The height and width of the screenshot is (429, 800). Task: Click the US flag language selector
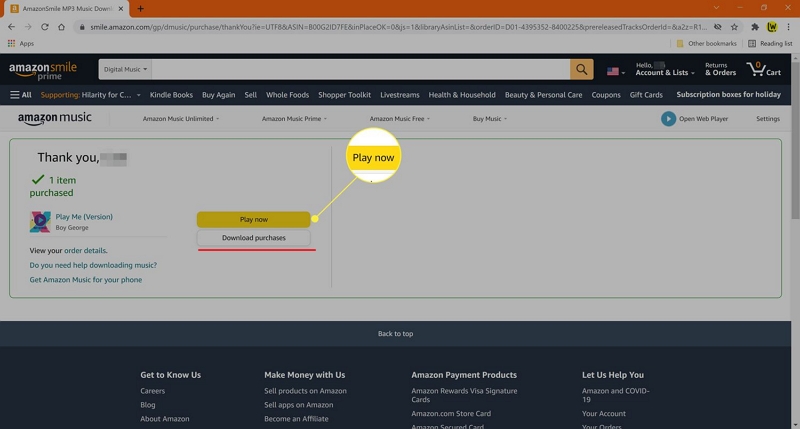point(615,70)
